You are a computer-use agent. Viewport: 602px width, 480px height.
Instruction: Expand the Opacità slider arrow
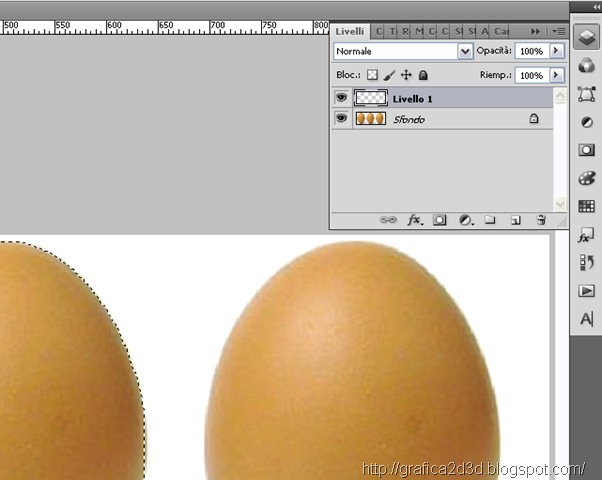click(x=557, y=50)
